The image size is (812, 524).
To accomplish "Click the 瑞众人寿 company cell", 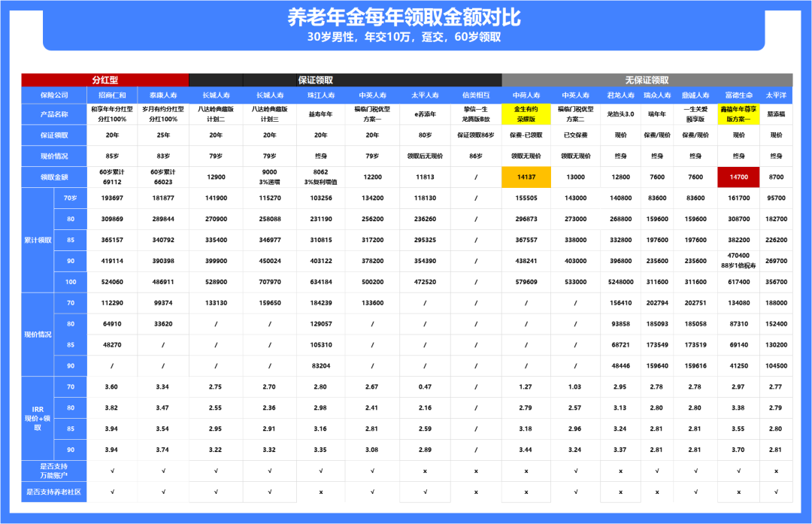I will [657, 95].
